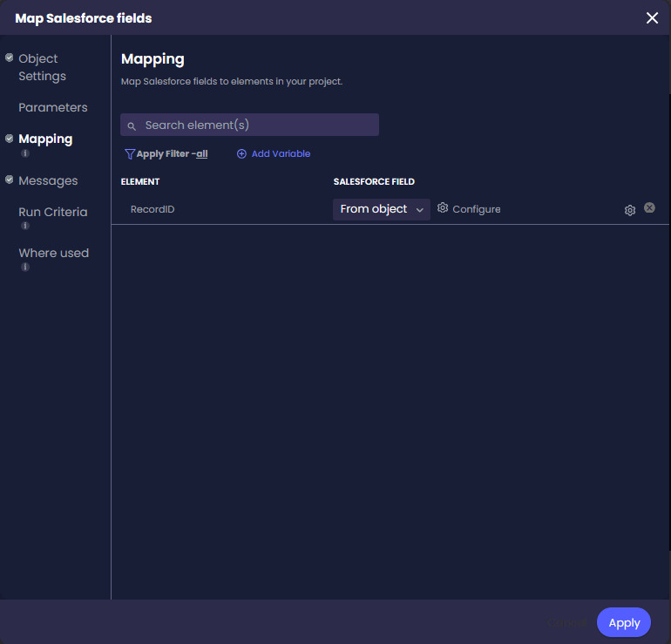The width and height of the screenshot is (671, 644).
Task: Open the Object Settings section
Action: [x=42, y=67]
